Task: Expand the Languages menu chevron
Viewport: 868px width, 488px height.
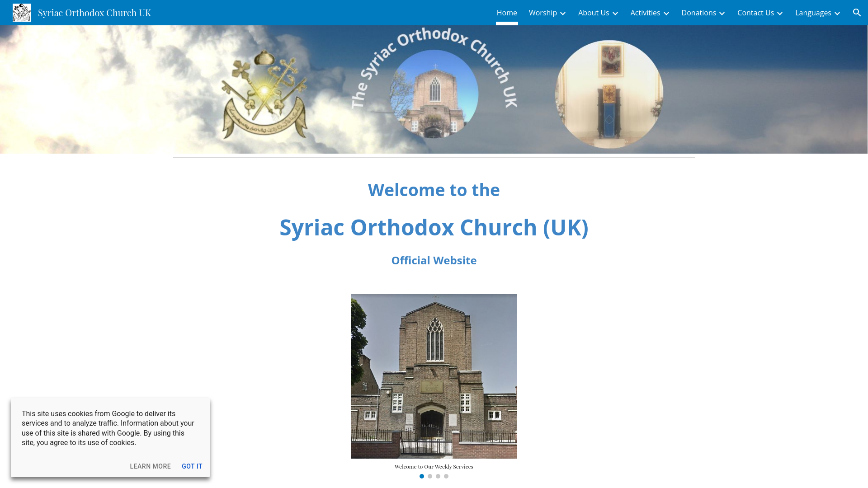Action: coord(837,13)
